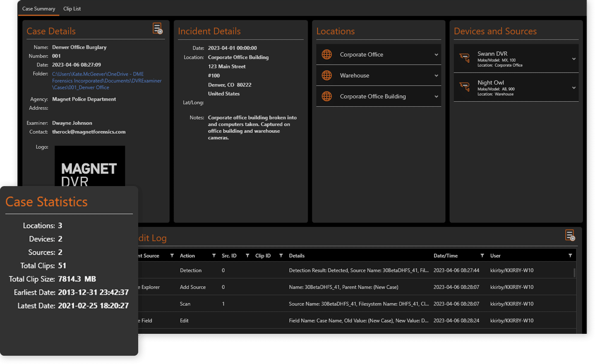The image size is (595, 364).
Task: Expand the Warehouse location
Action: coord(436,76)
